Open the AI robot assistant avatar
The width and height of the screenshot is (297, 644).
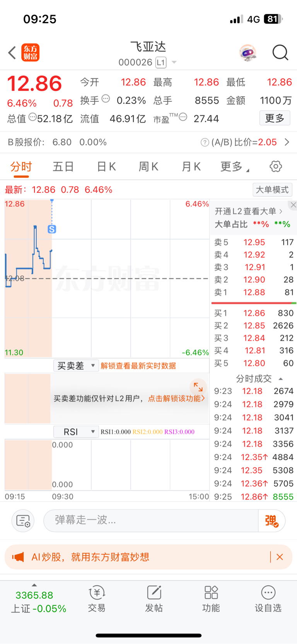[x=248, y=53]
